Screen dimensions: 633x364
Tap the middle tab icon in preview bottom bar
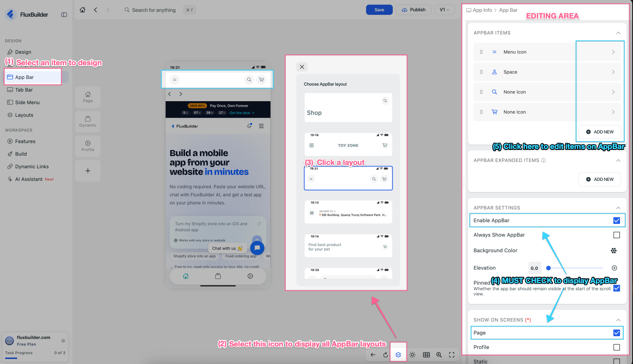[218, 276]
